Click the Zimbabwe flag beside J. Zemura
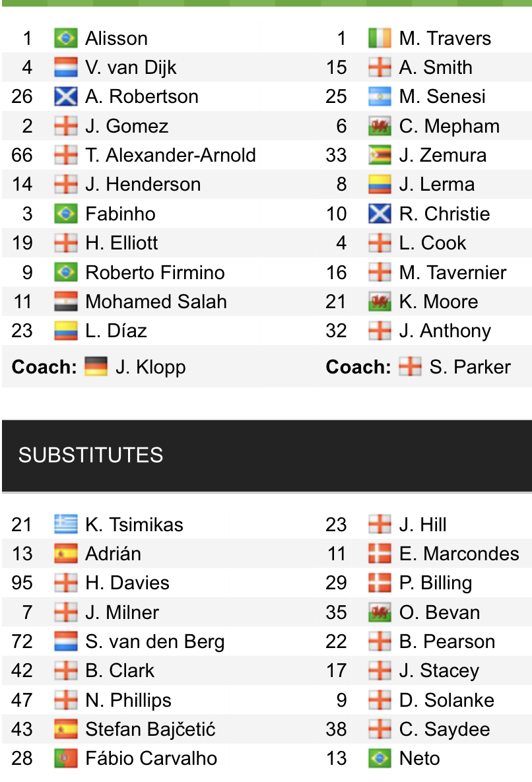This screenshot has height=782, width=532. 380,155
